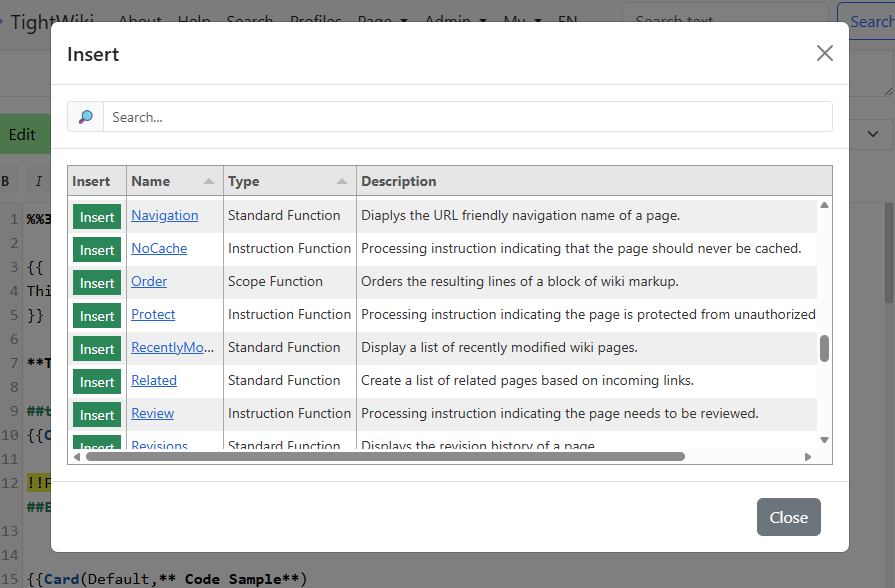Screen dimensions: 895x588
Task: Sort table by Name column arrow
Action: 209,182
